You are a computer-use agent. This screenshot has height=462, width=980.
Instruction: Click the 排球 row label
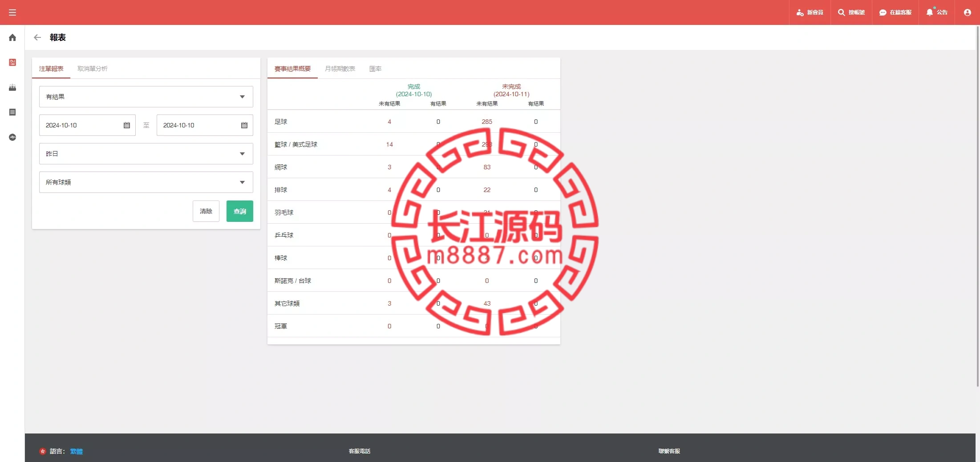click(x=281, y=190)
